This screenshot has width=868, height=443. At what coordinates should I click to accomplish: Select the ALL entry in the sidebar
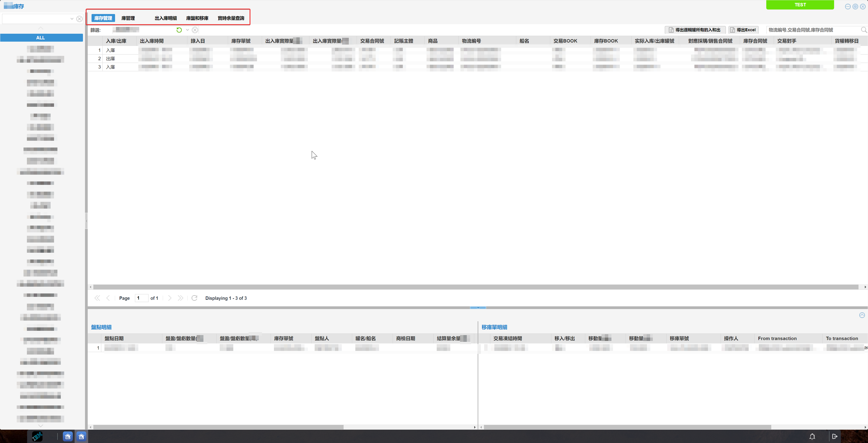(x=41, y=38)
